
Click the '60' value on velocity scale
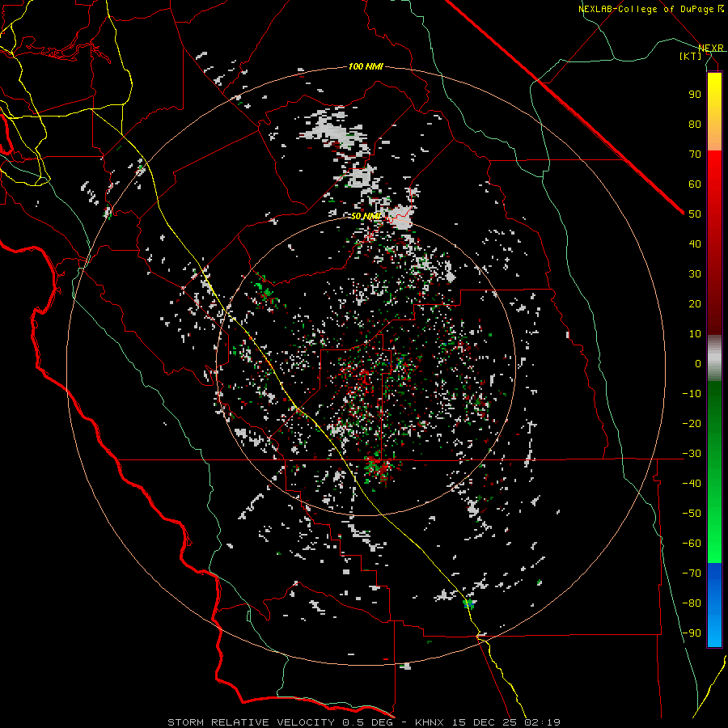[695, 184]
